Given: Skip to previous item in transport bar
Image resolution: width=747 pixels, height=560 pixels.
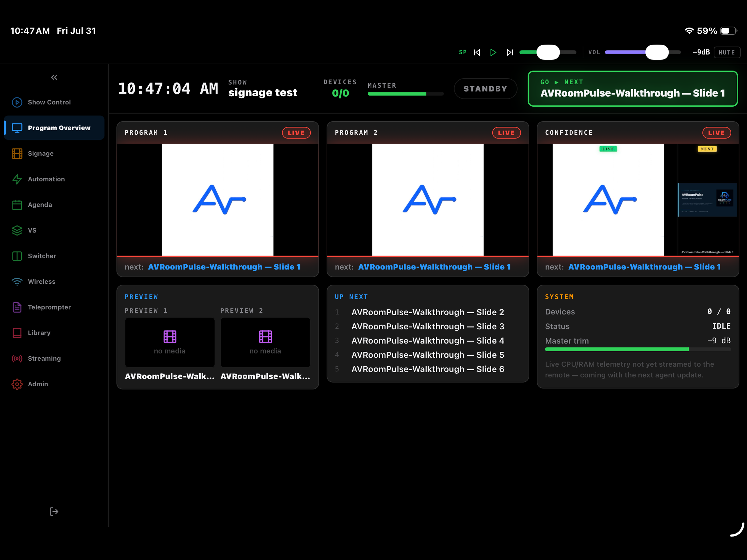Looking at the screenshot, I should (477, 52).
